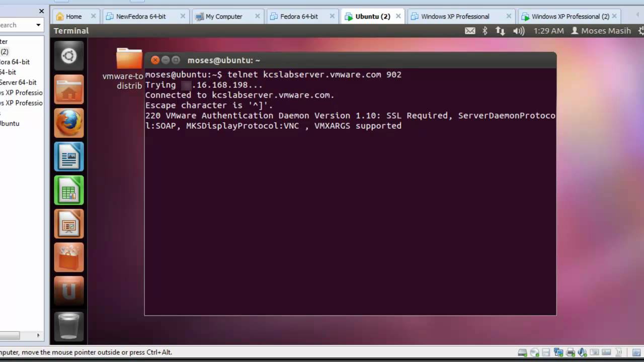Click the sound card status icon
644x362 pixels.
(583, 352)
